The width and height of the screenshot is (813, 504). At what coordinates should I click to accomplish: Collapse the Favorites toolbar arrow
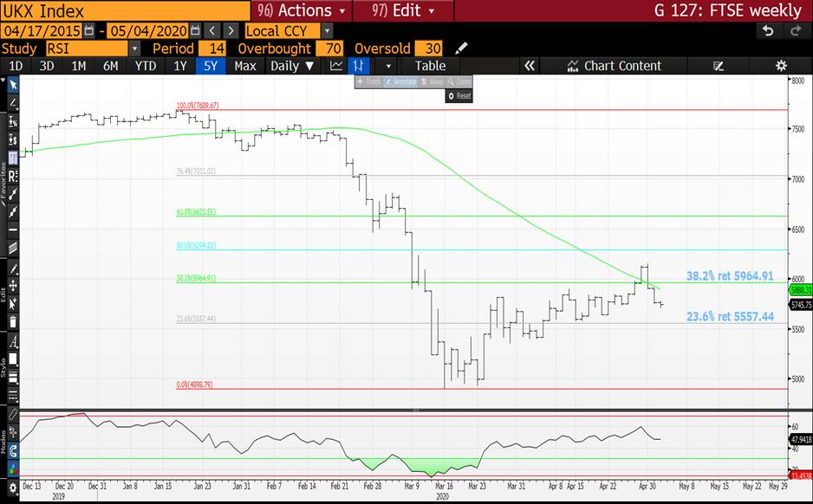(x=3, y=81)
